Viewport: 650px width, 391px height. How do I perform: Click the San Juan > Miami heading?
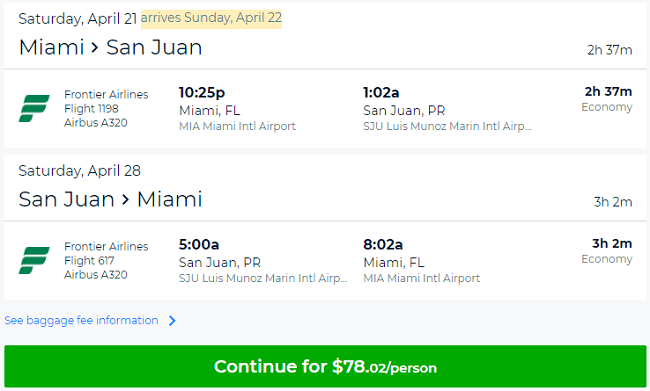coord(111,199)
